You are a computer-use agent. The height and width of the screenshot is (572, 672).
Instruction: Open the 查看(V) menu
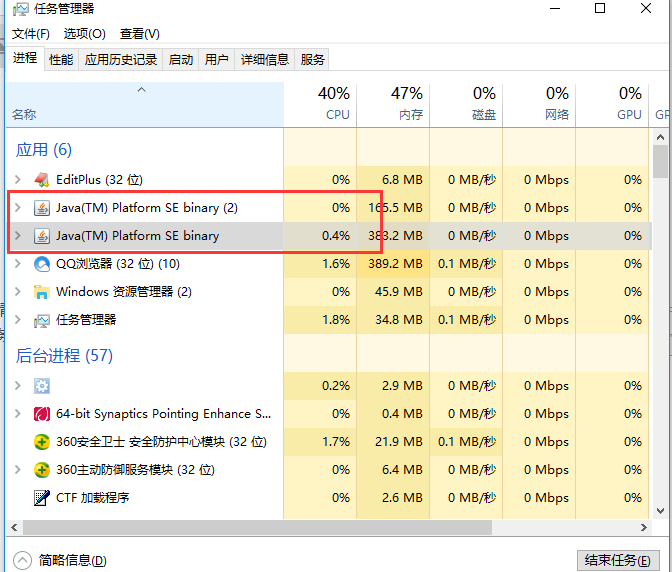click(x=140, y=34)
